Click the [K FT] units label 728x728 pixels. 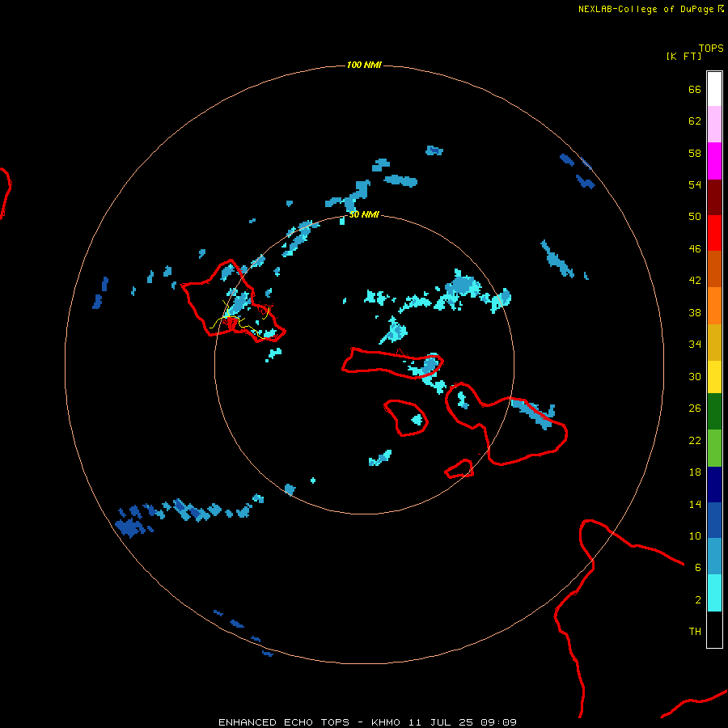point(684,56)
